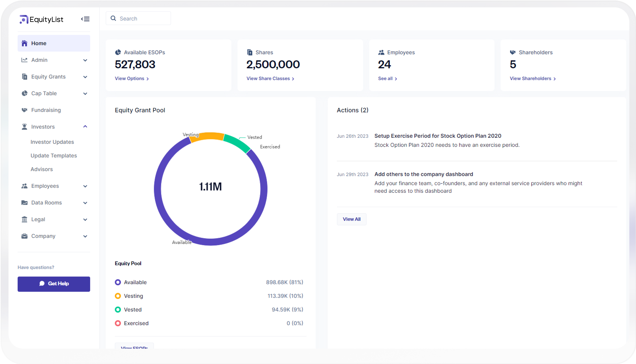Expand the Cap Table section

[85, 93]
